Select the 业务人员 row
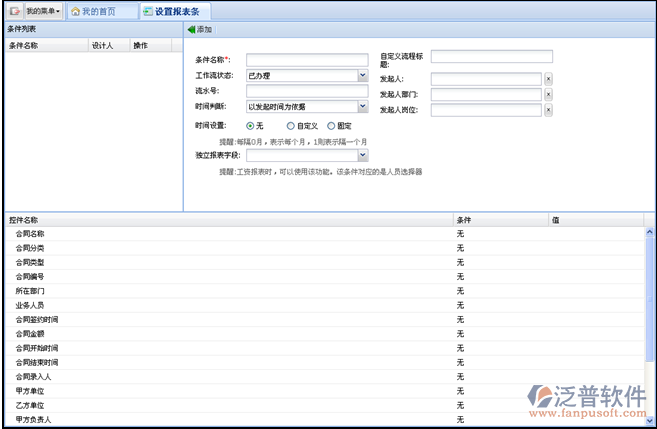The image size is (657, 429). 325,305
